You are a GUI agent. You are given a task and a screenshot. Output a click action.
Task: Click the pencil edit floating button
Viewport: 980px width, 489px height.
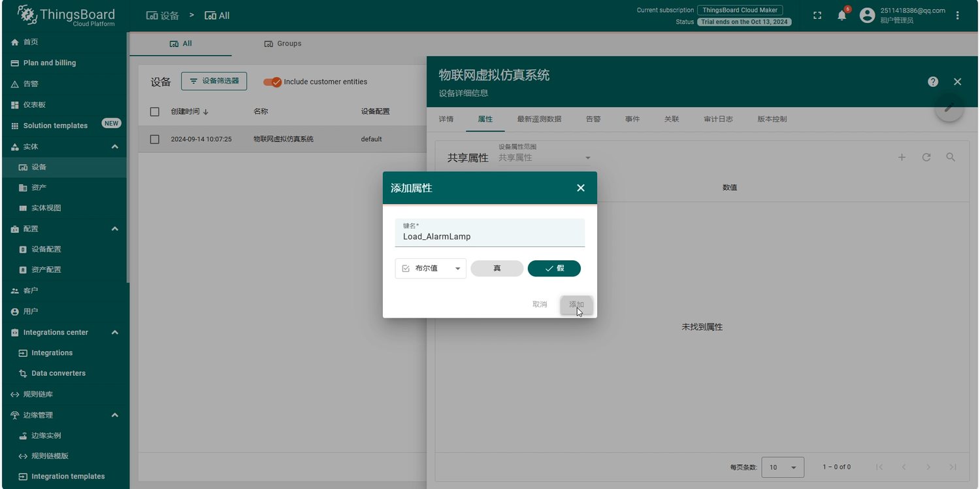(949, 107)
